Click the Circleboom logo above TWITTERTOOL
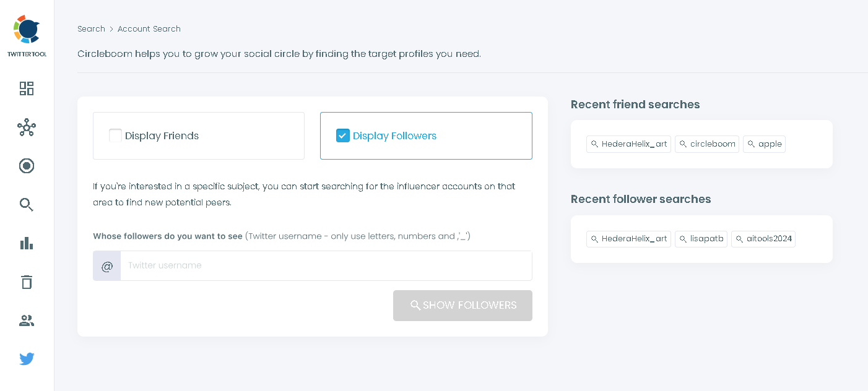The width and height of the screenshot is (868, 391). click(26, 28)
